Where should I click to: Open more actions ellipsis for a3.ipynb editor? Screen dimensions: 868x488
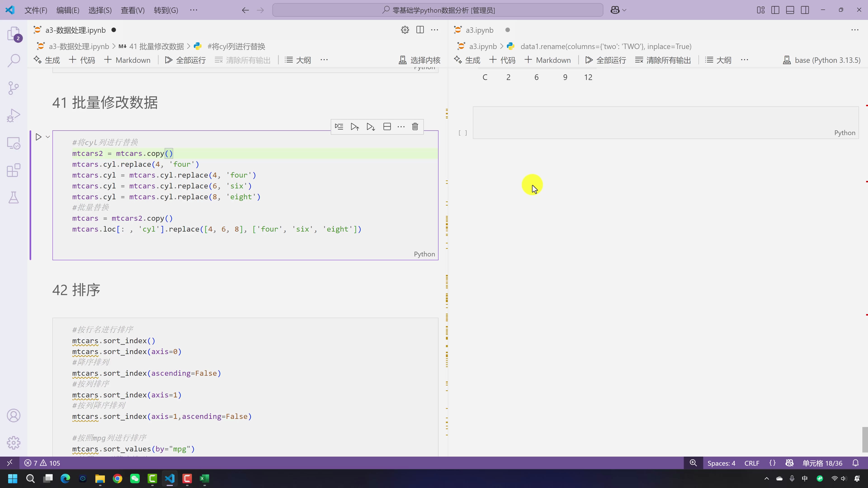[855, 30]
